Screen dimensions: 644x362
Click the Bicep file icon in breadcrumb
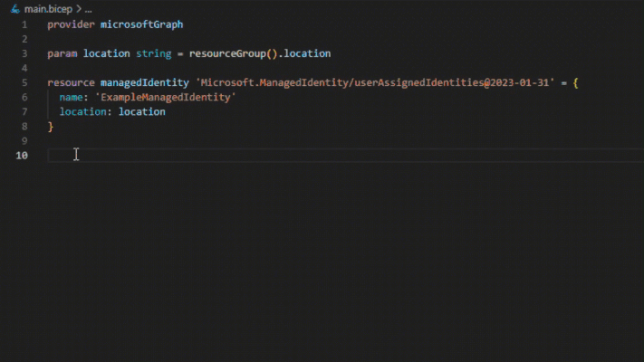[x=15, y=9]
